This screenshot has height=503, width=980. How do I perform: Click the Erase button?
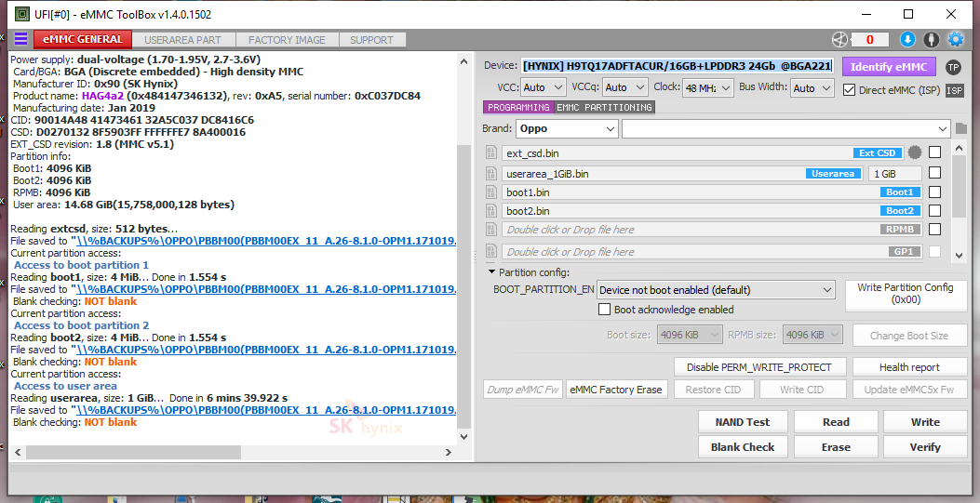[836, 447]
